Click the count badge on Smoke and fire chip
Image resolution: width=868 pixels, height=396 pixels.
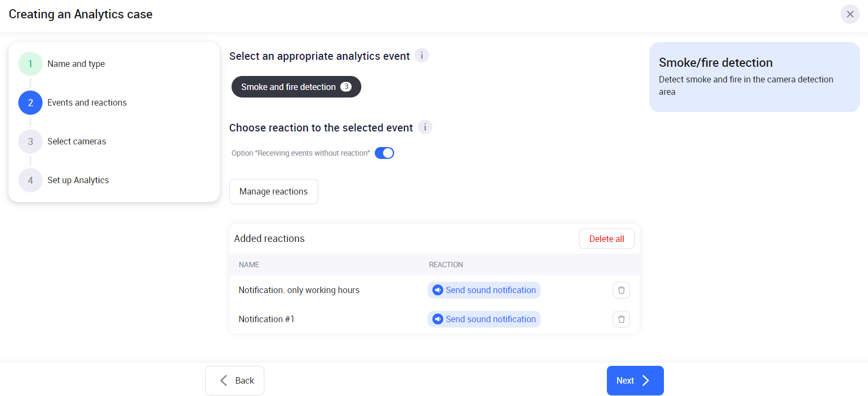346,87
